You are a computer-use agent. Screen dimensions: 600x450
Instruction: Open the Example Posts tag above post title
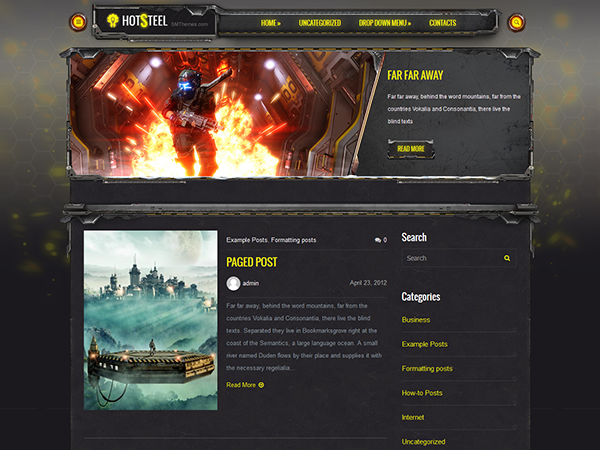[x=246, y=240]
